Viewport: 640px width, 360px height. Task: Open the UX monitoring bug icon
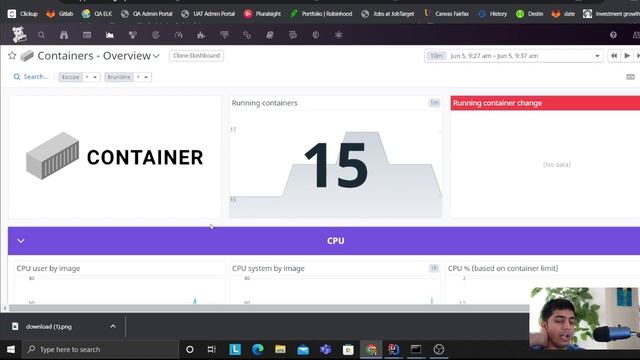[x=338, y=35]
